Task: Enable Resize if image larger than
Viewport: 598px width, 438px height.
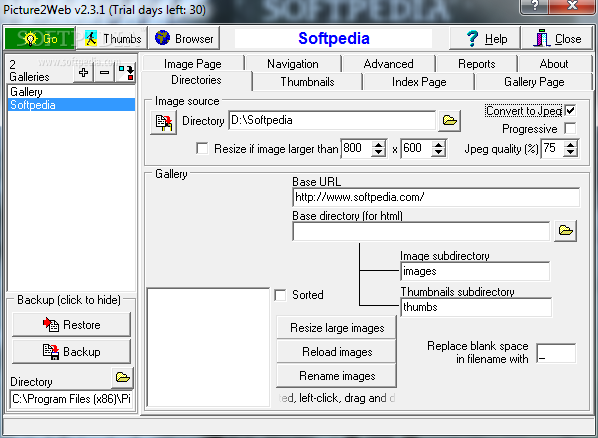Action: (202, 148)
